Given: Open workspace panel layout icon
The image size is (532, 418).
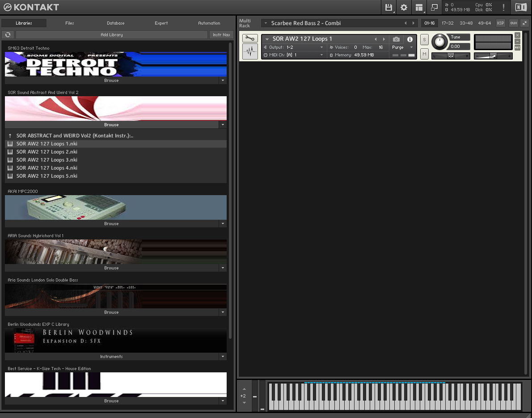Looking at the screenshot, I should (x=419, y=8).
